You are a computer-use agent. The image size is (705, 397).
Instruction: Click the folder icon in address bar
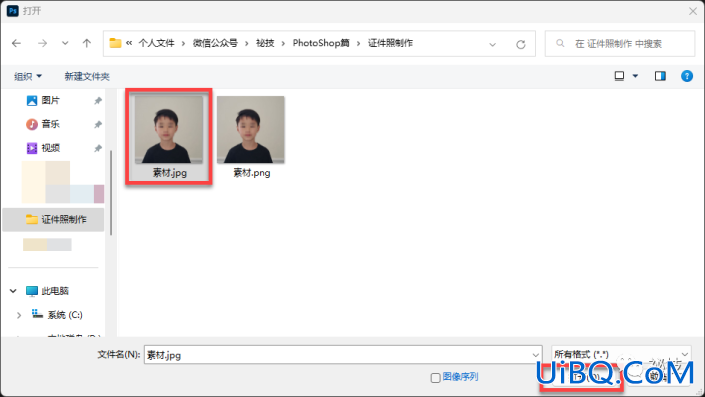click(116, 43)
